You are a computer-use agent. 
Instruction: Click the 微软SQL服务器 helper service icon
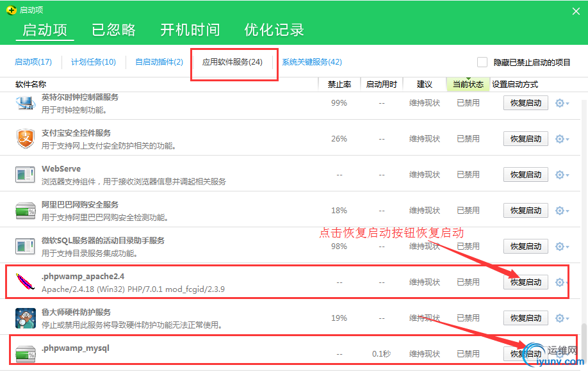pyautogui.click(x=25, y=247)
